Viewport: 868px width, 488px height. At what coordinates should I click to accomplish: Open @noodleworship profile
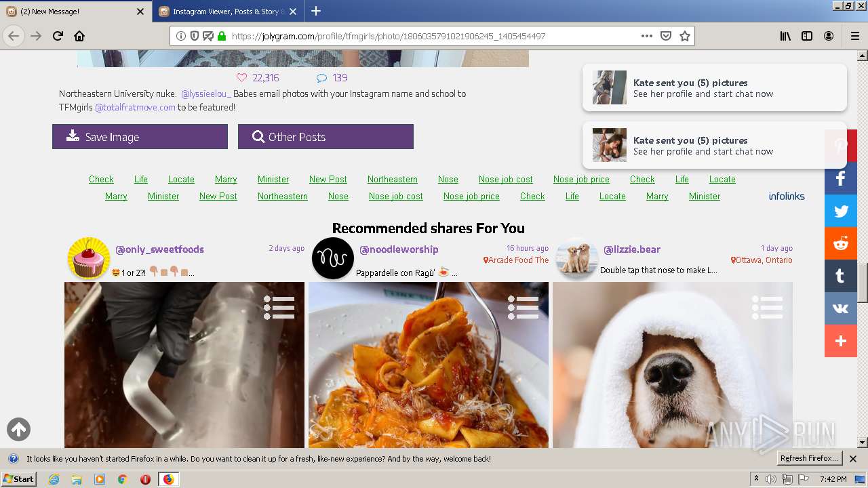[x=399, y=249]
